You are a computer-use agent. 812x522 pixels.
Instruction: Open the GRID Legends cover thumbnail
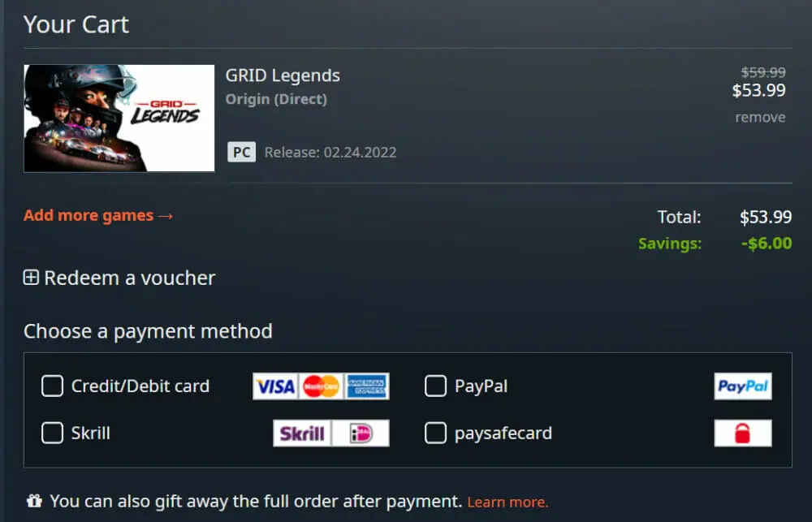point(119,118)
